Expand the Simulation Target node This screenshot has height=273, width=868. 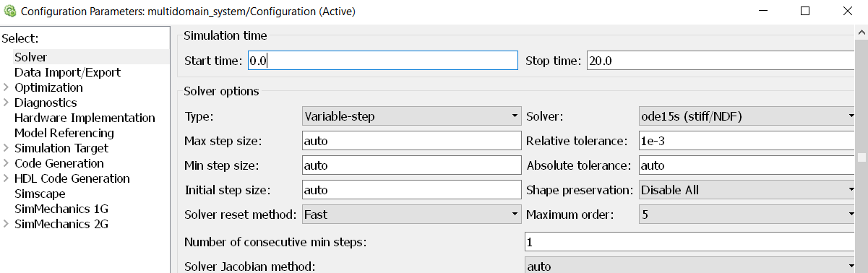point(6,148)
